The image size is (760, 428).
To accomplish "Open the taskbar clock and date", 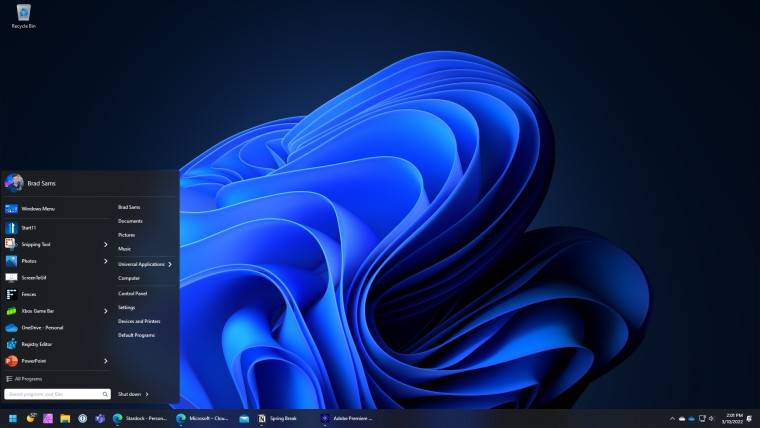I will 732,419.
